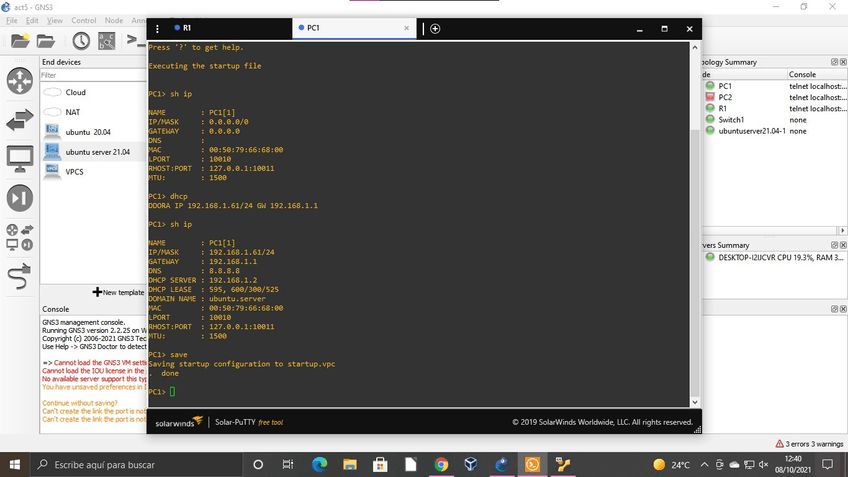Image resolution: width=848 pixels, height=477 pixels.
Task: Click the snapshot clock toolbar icon
Action: [80, 41]
